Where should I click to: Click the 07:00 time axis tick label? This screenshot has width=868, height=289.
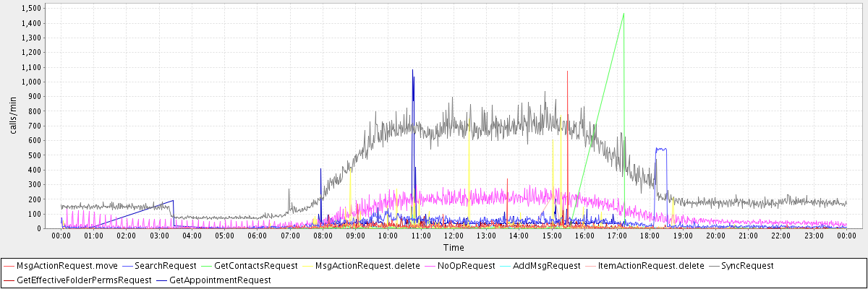point(290,236)
